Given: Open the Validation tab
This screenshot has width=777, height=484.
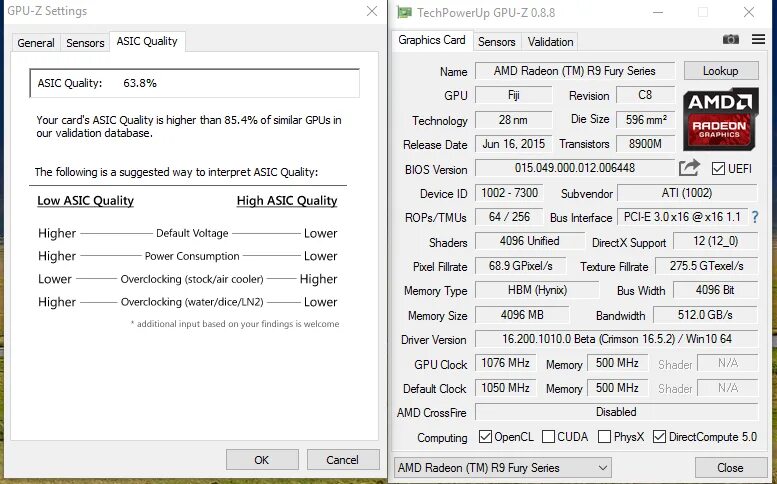Looking at the screenshot, I should tap(550, 42).
